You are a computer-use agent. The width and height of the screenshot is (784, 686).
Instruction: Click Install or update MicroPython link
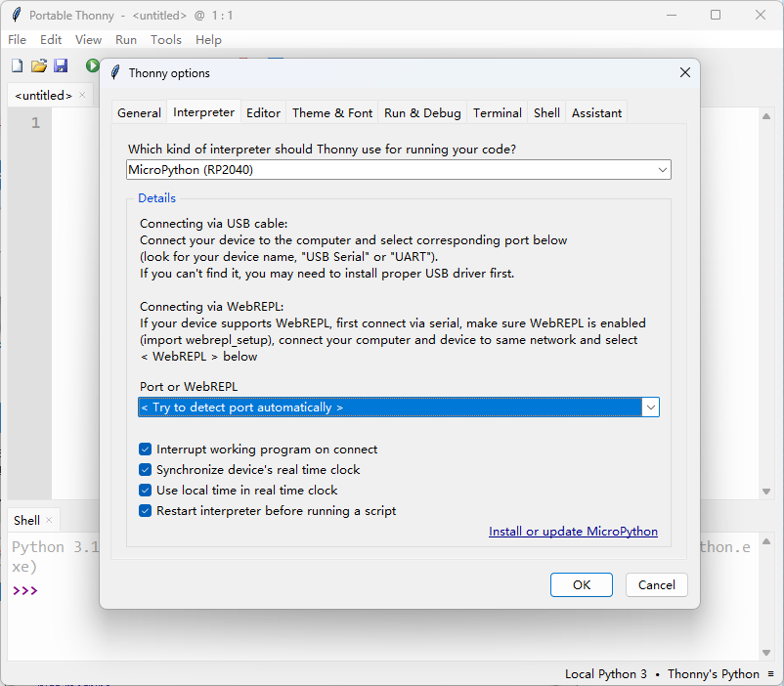tap(573, 531)
